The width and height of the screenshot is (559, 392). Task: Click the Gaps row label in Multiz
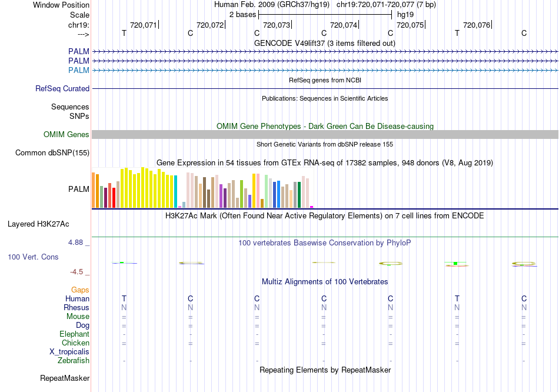(x=80, y=290)
